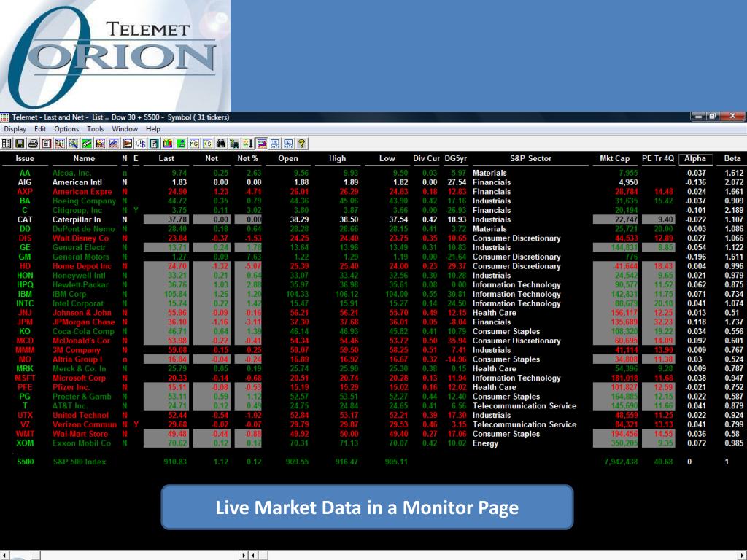Click the right-pointing scroll arrow at bottom
The width and height of the screenshot is (747, 560).
tap(244, 555)
